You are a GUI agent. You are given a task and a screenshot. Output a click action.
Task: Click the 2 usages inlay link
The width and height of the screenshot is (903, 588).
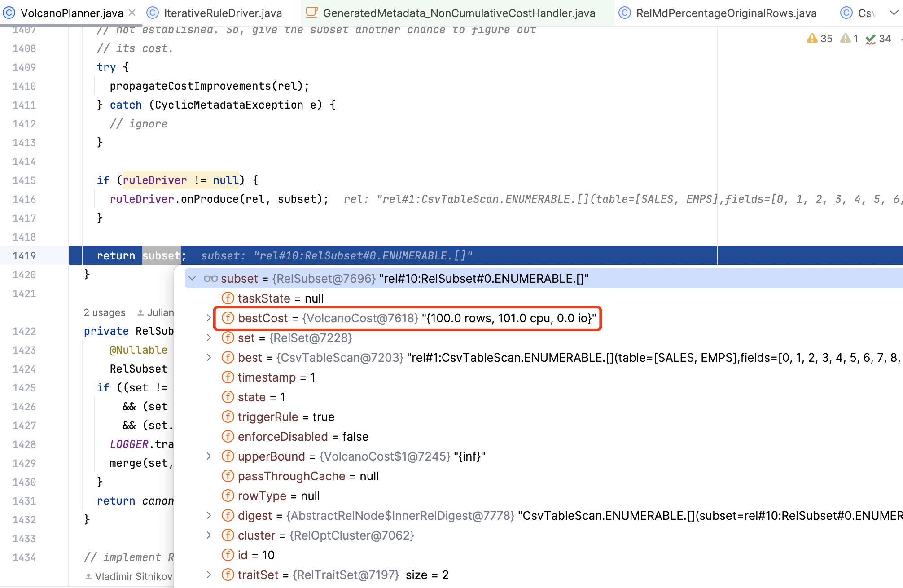(104, 312)
